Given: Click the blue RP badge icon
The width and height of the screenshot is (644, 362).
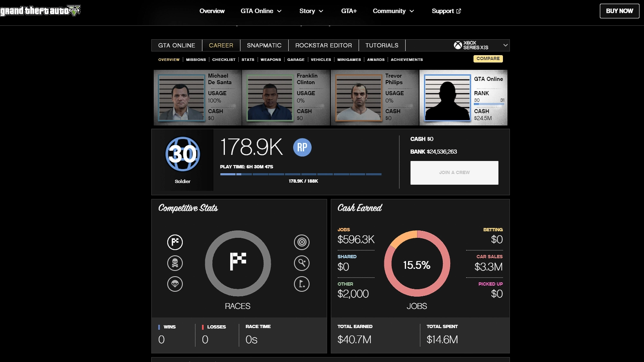Looking at the screenshot, I should pos(302,147).
